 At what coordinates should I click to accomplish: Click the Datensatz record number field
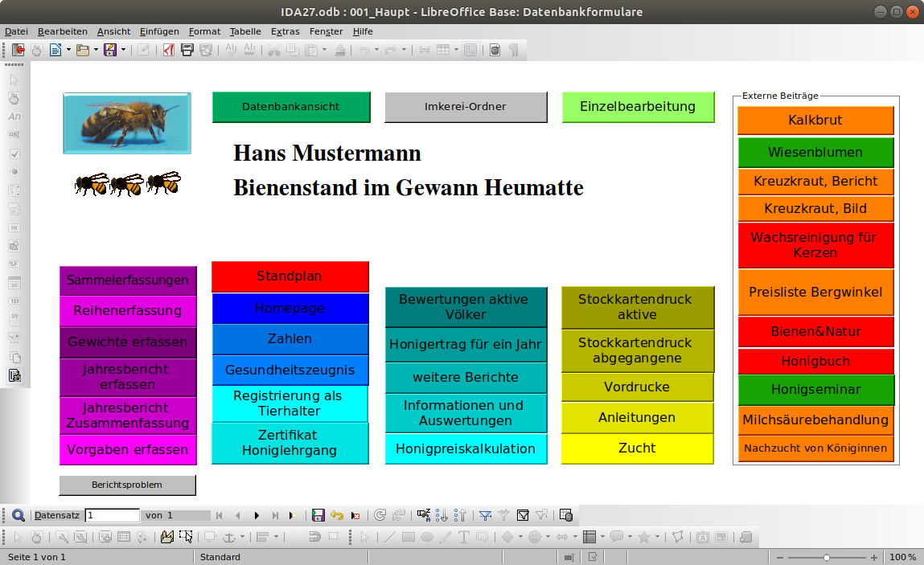tap(112, 515)
